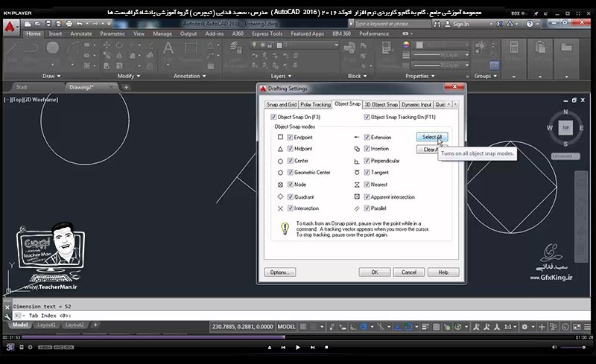The image size is (596, 364).
Task: Open the Annotate ribbon tab
Action: [x=81, y=33]
